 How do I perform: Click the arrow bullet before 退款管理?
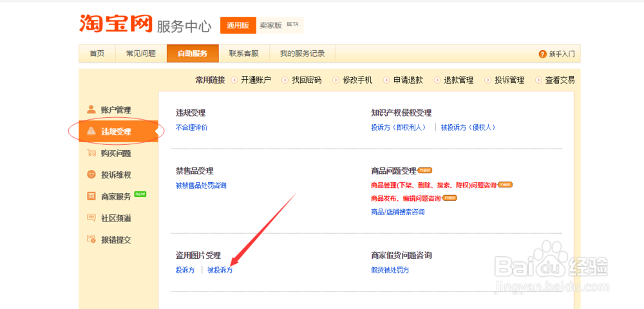click(437, 80)
